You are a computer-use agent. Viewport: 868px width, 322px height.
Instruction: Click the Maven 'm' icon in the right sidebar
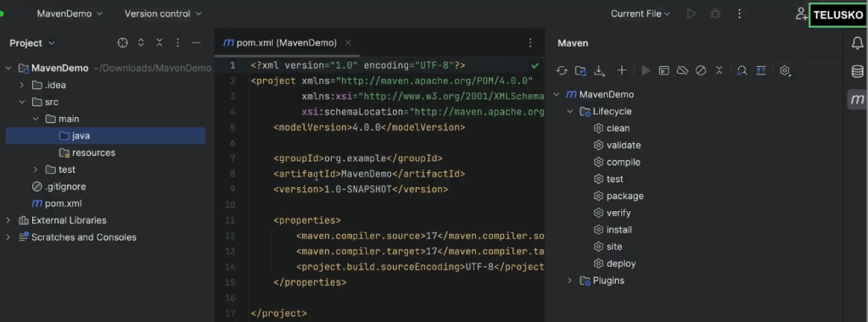pos(857,100)
